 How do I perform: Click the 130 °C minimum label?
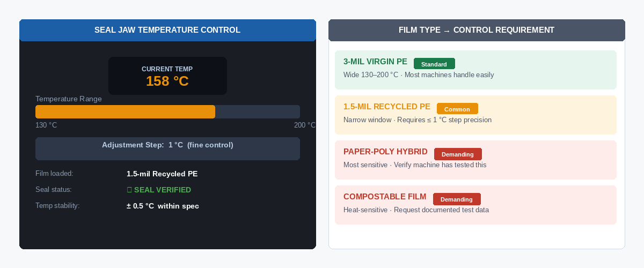46,125
